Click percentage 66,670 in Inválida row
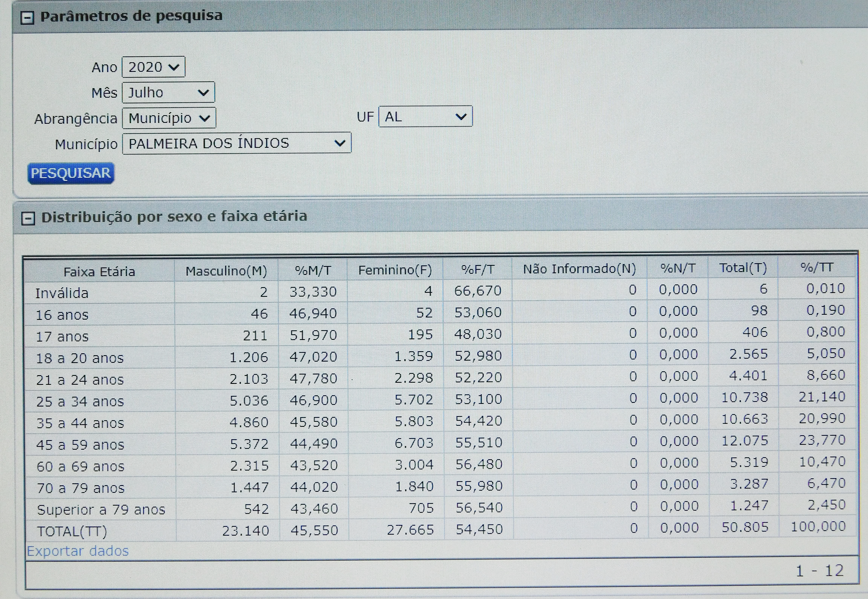Viewport: 868px width, 599px height. click(x=478, y=291)
